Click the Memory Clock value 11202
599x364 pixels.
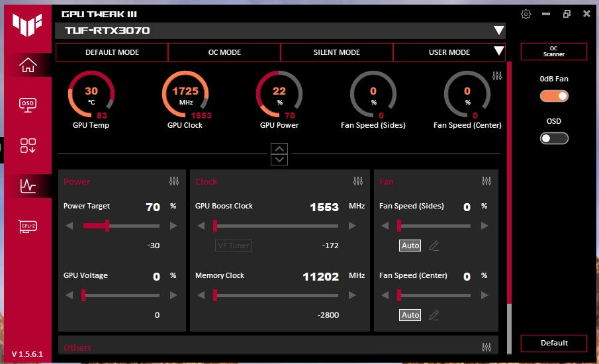(x=321, y=277)
